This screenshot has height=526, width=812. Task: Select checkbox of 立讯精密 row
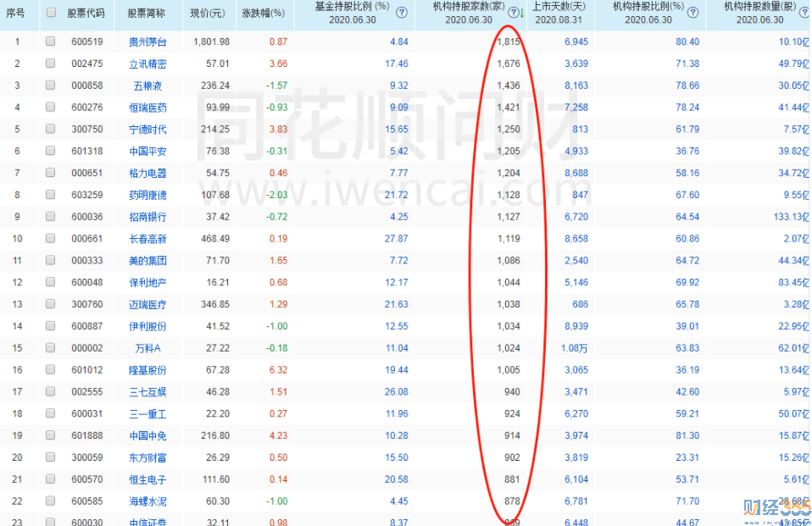50,63
